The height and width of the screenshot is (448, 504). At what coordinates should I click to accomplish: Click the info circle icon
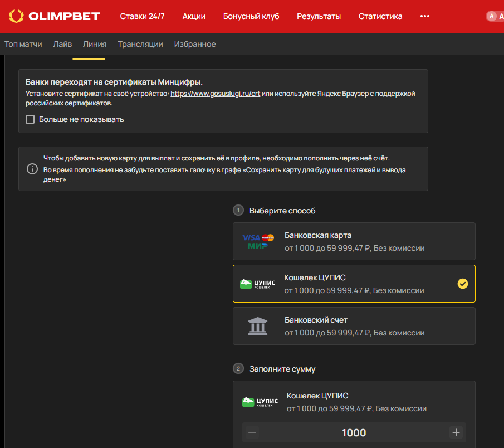tap(32, 169)
